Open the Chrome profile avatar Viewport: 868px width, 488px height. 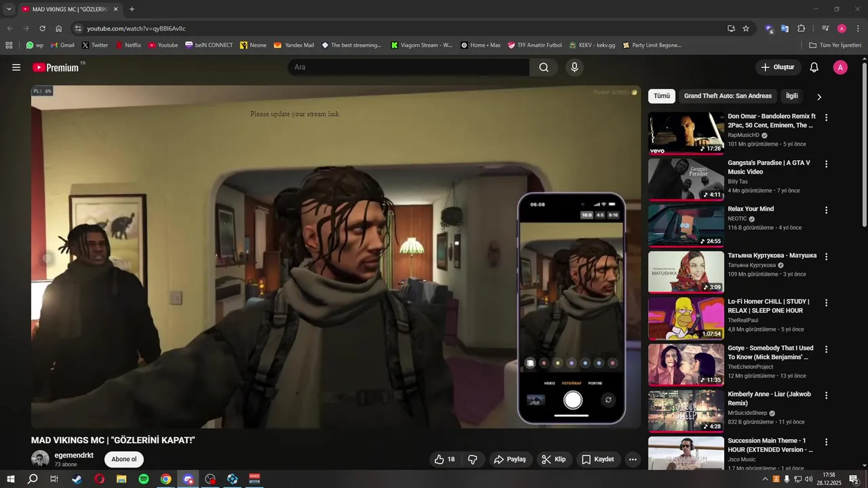click(842, 28)
